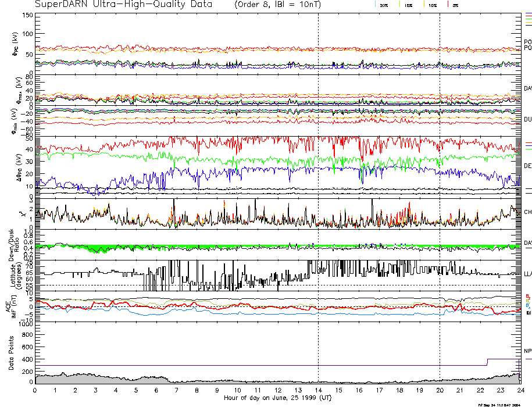The height and width of the screenshot is (407, 532).
Task: Click the CH label beside chi-squared panel
Action: [528, 212]
